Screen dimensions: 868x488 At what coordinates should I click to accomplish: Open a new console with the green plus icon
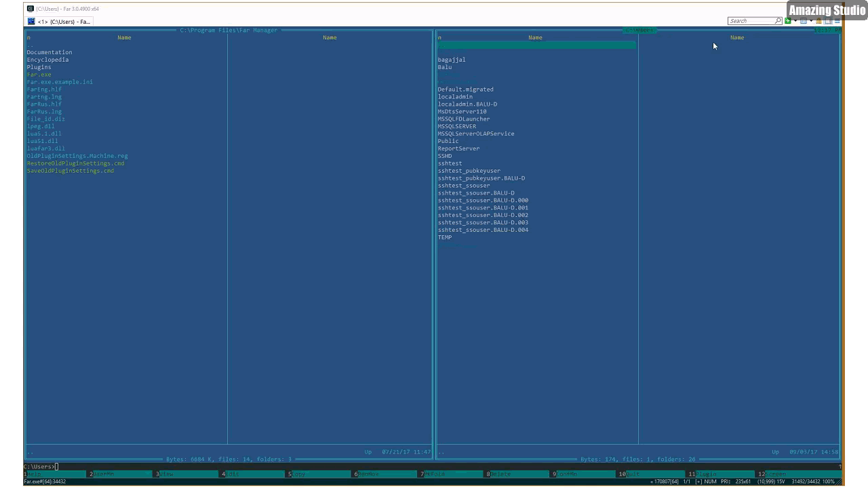coord(788,21)
